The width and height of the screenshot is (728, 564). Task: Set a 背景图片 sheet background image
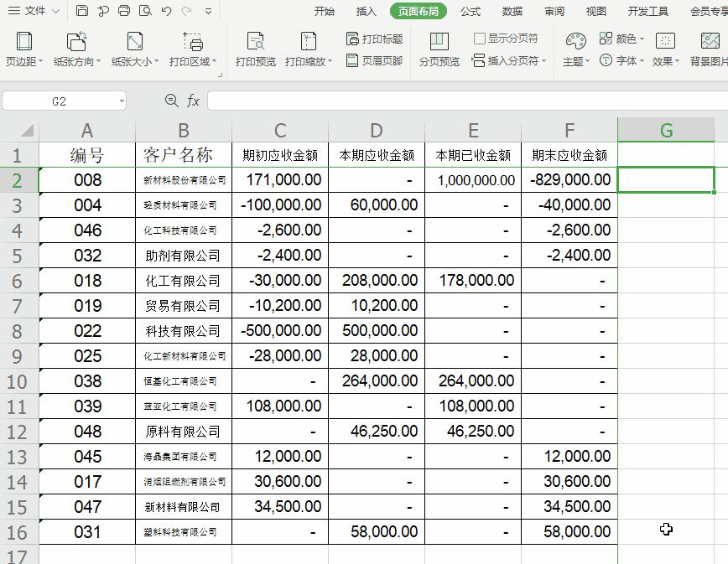[709, 48]
